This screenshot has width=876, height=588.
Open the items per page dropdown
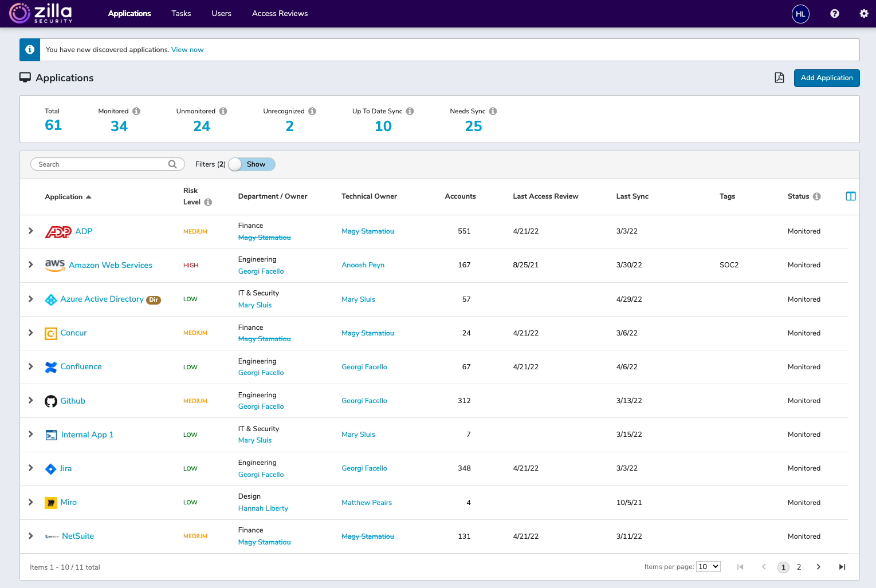(708, 566)
